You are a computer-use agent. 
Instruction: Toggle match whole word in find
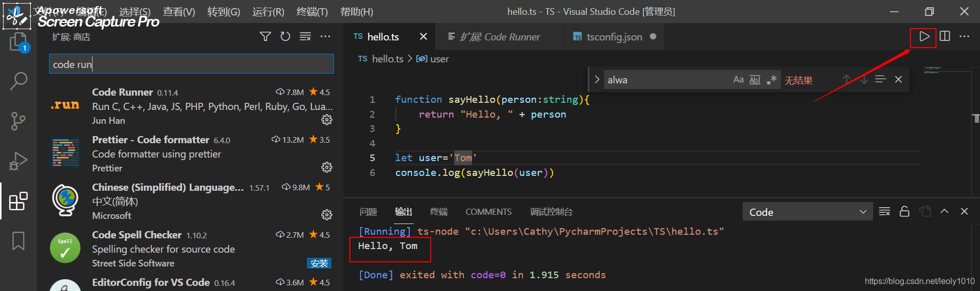(x=755, y=79)
